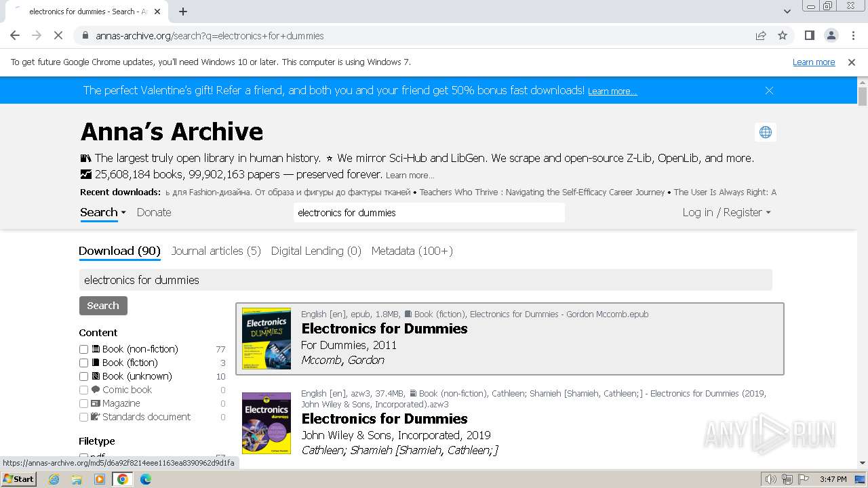Viewport: 868px width, 488px height.
Task: Launch Internet Explorer from taskbar
Action: [x=54, y=479]
